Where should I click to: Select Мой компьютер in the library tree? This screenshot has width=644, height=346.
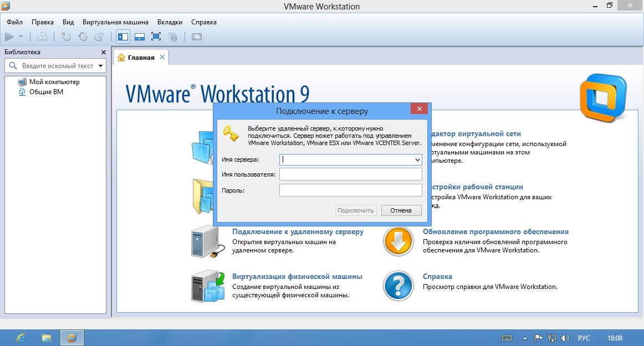point(49,82)
